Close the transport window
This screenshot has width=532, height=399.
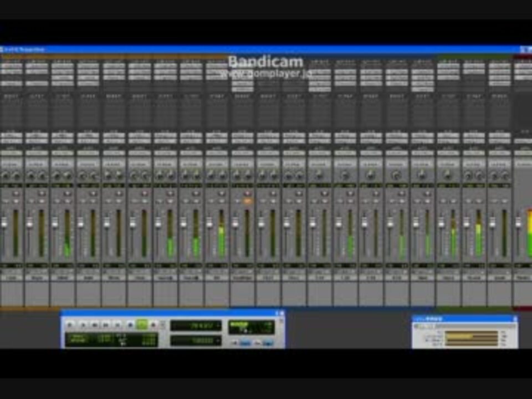[x=282, y=313]
